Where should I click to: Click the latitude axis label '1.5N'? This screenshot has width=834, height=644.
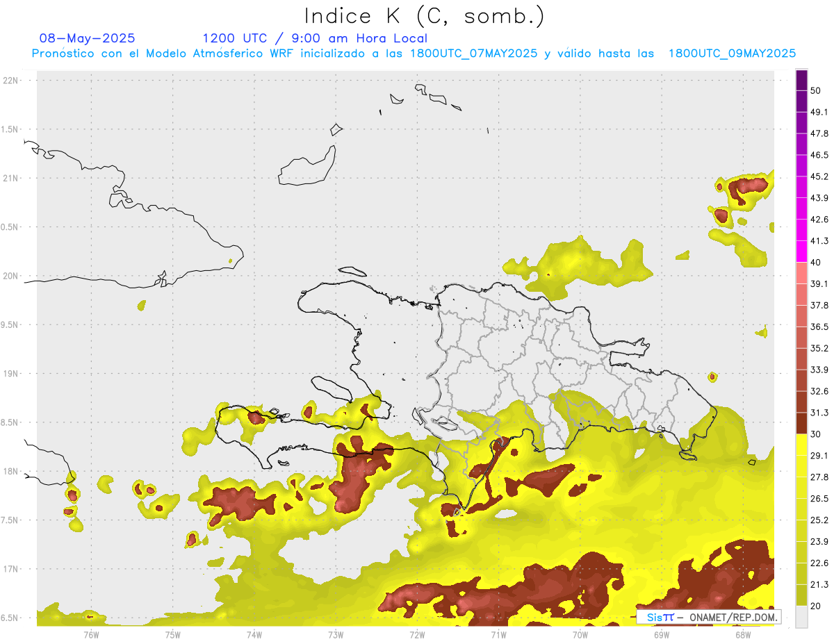10,129
